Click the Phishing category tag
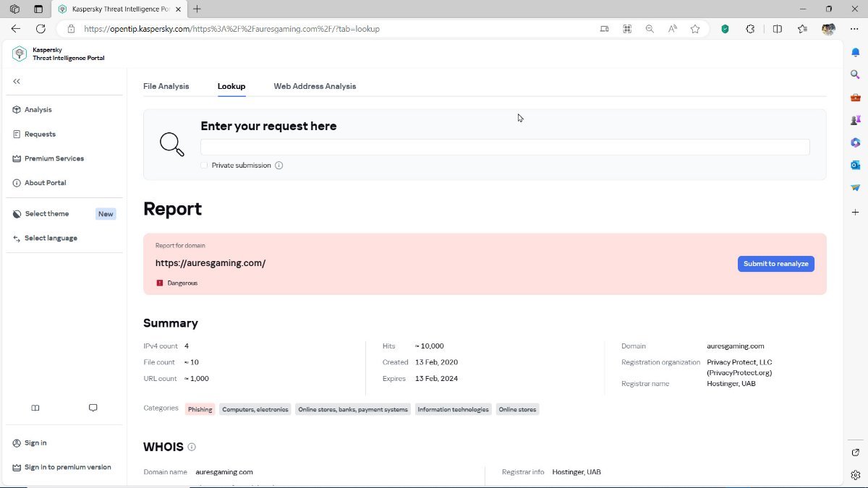This screenshot has height=488, width=868. coord(200,409)
